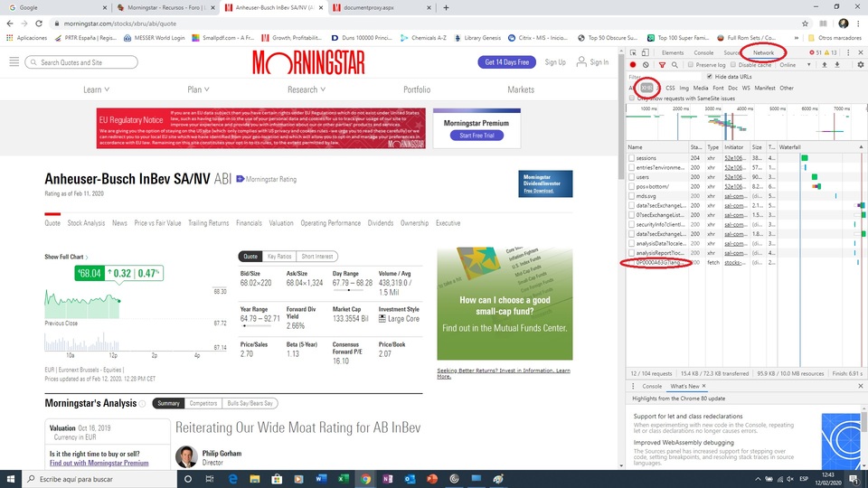Open Word from the Windows taskbar
This screenshot has width=868, height=488.
click(x=321, y=479)
